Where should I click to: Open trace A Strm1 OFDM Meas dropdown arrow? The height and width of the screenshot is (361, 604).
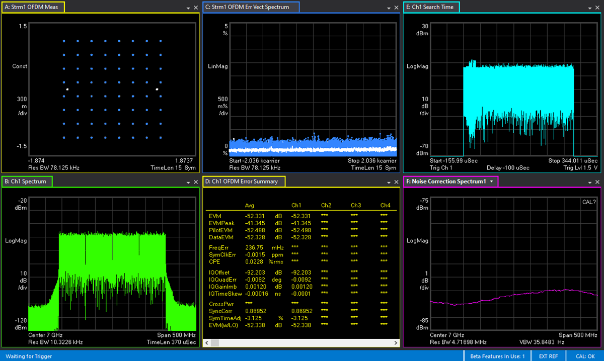(188, 8)
